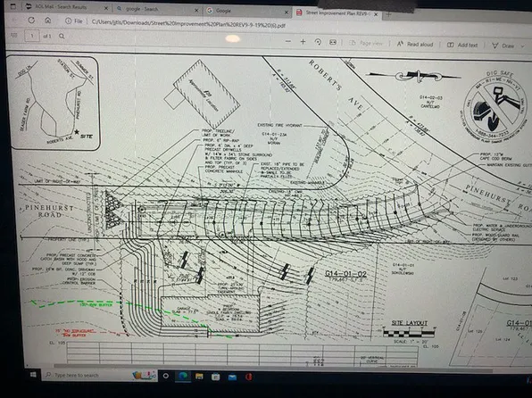
Task: Click the SITE LAYOUT title on the plan
Action: pyautogui.click(x=409, y=323)
